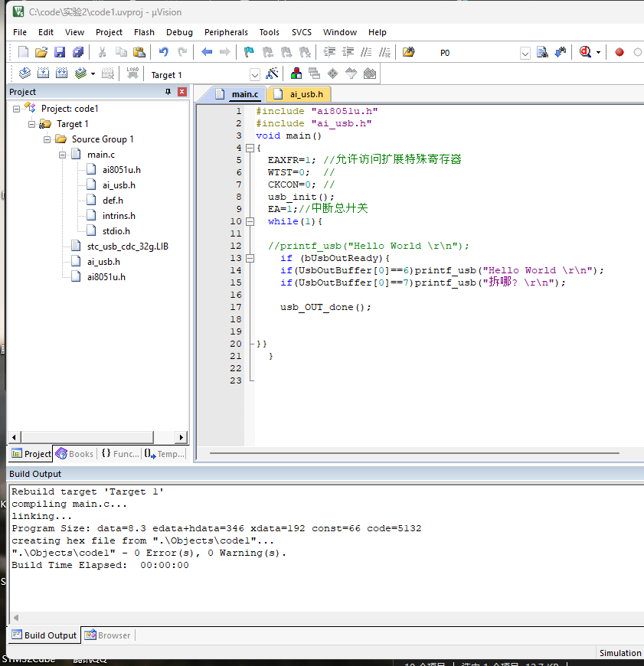Switch to the Functions panel tab

119,454
